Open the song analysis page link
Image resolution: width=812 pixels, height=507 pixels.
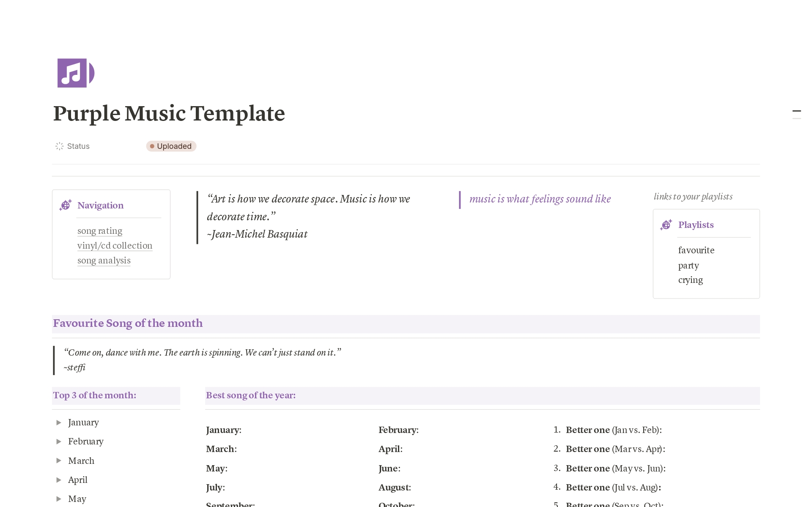tap(104, 260)
